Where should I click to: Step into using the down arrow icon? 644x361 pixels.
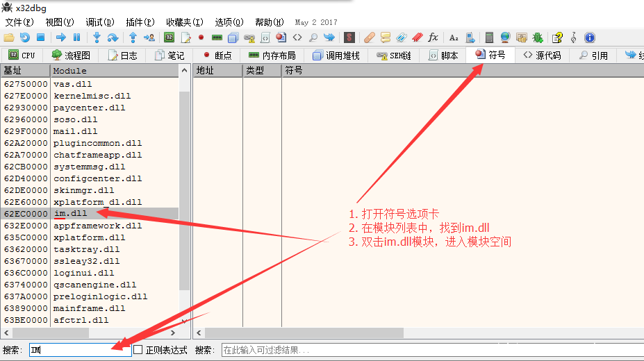click(x=97, y=37)
